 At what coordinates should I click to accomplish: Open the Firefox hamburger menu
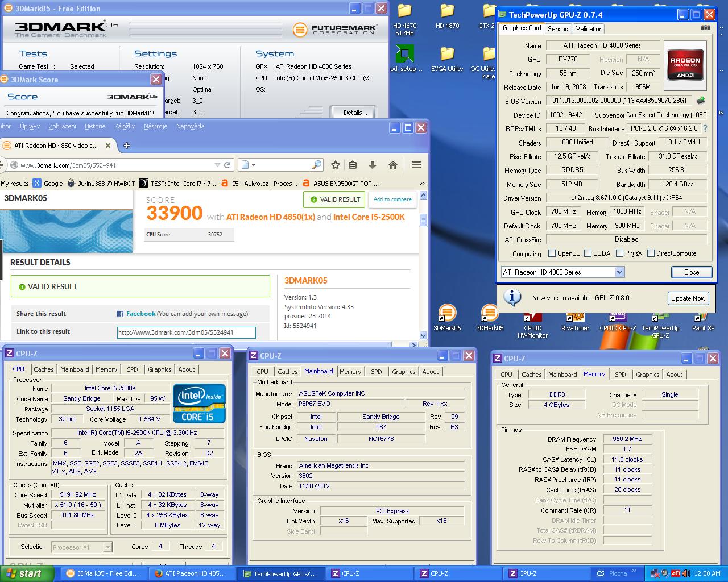[416, 165]
